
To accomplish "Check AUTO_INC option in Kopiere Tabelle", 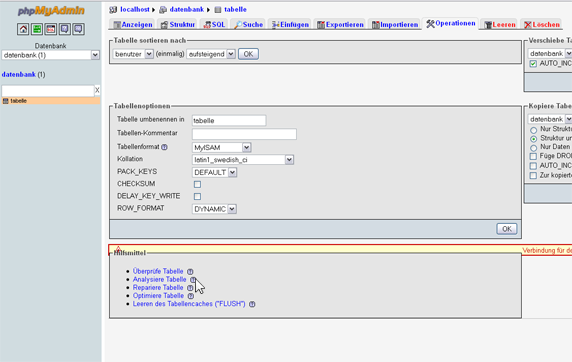I will (533, 166).
